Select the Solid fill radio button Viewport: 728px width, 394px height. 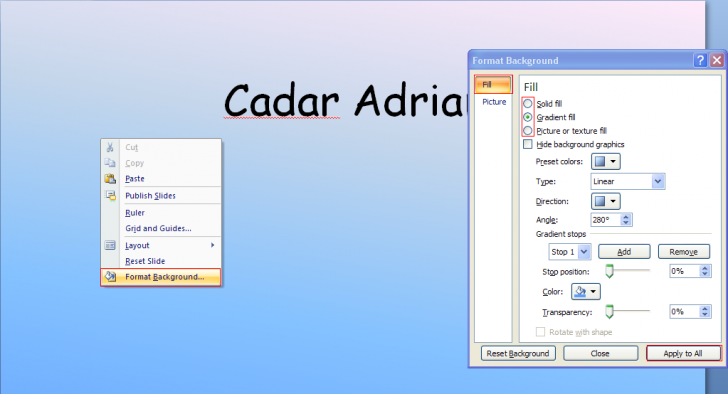528,103
